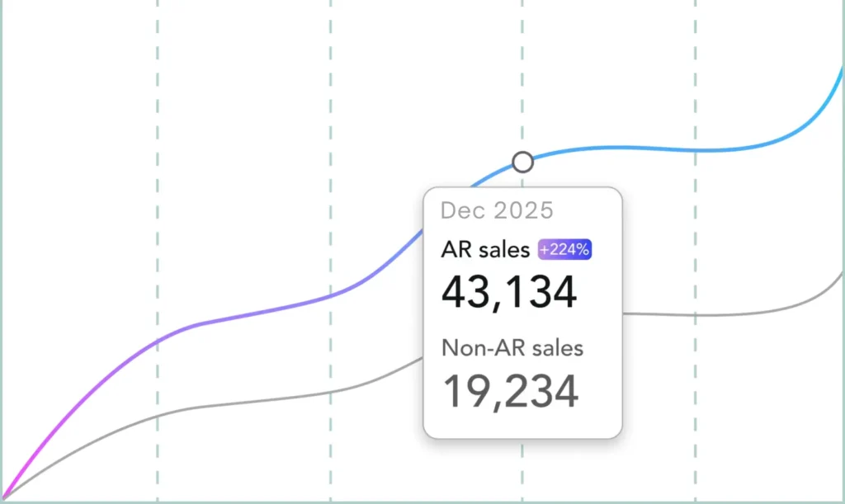
Task: Click the purple AR curve at the first gridline
Action: (157, 341)
